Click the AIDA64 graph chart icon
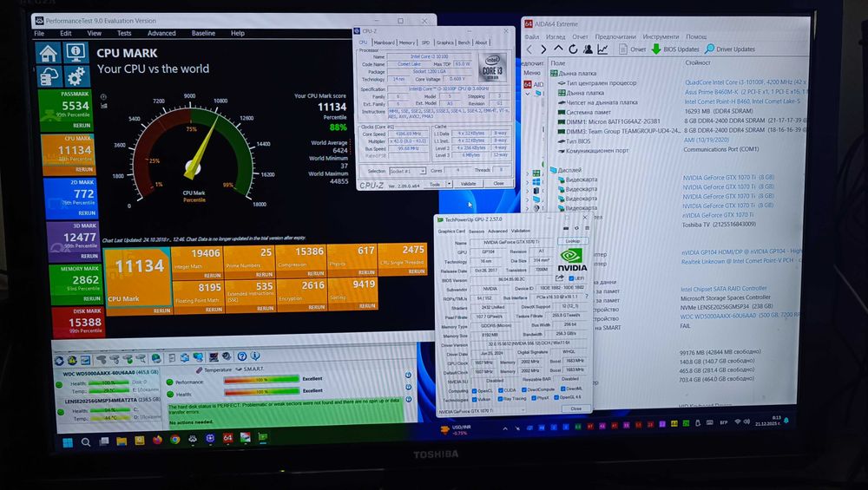Viewport: 868px width, 490px height. (602, 49)
